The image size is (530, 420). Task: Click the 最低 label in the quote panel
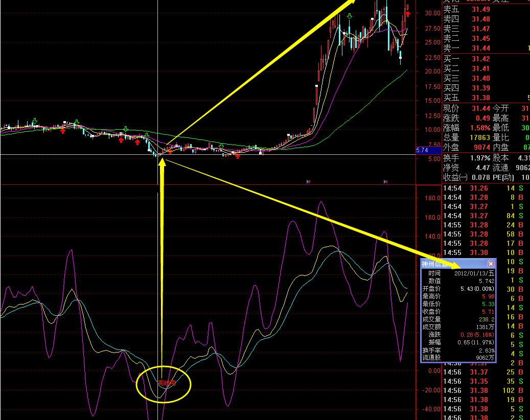pos(500,128)
